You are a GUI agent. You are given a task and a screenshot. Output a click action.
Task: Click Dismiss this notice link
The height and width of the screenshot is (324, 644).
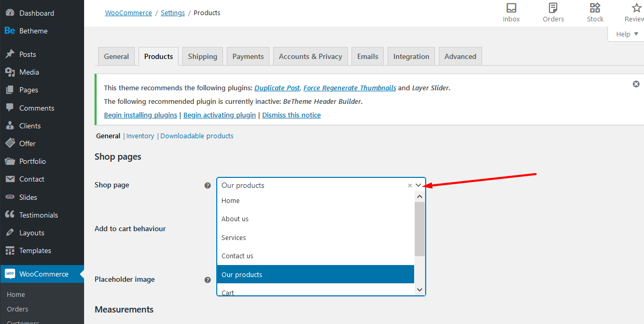click(x=291, y=115)
